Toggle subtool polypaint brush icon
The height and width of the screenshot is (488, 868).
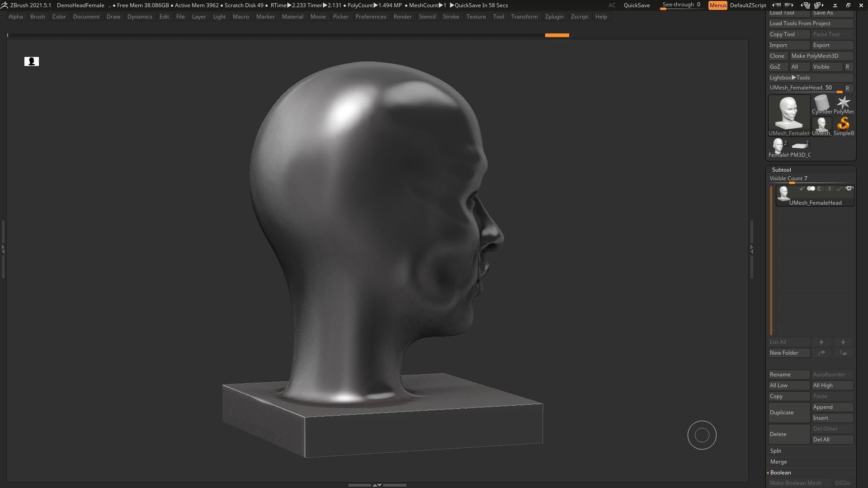(840, 188)
